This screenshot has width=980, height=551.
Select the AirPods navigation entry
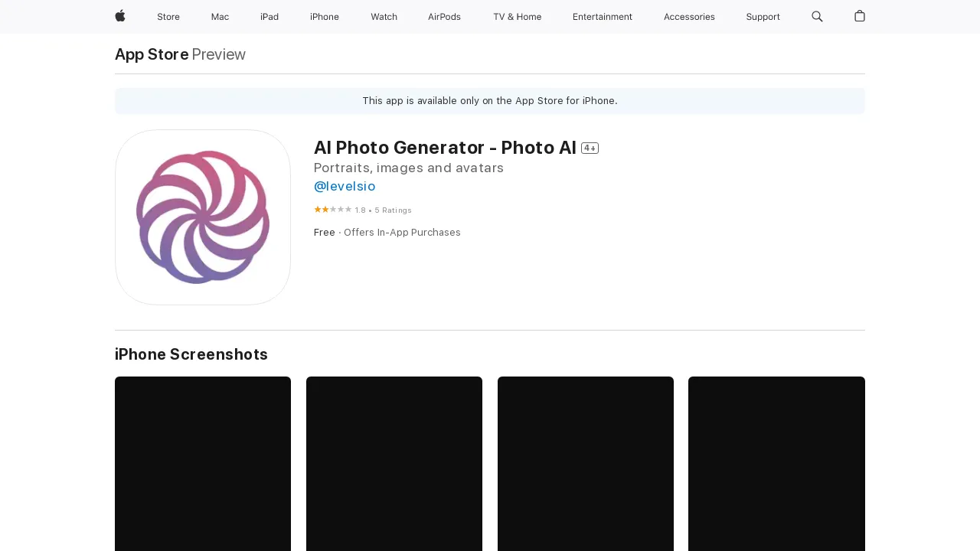[x=444, y=16]
